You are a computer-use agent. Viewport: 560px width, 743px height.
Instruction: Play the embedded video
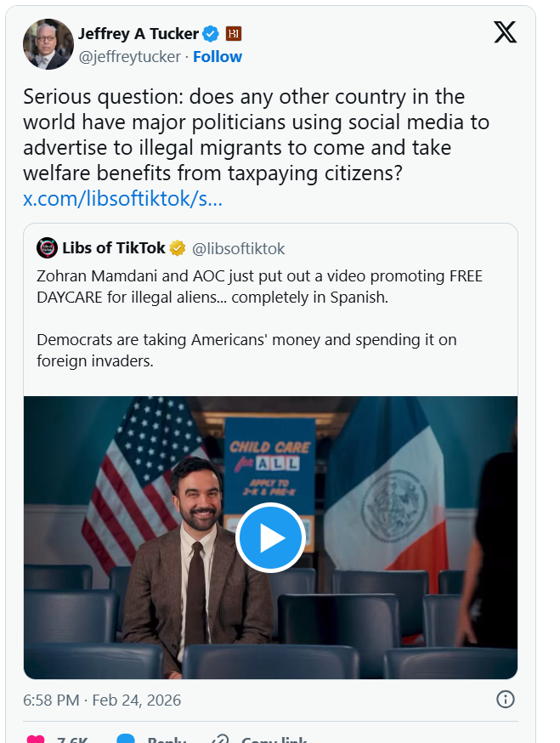coord(270,537)
